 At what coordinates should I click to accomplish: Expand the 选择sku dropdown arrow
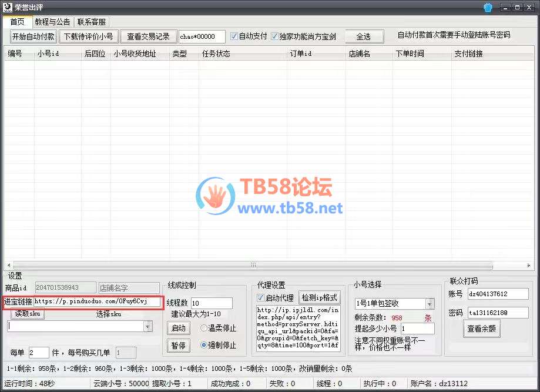pos(148,326)
